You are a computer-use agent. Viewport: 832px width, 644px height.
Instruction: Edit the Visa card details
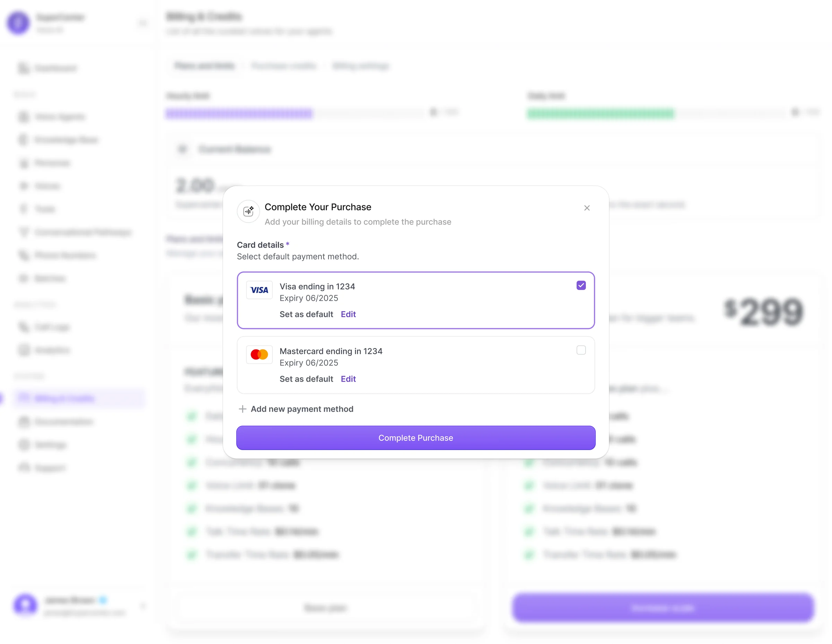point(348,314)
